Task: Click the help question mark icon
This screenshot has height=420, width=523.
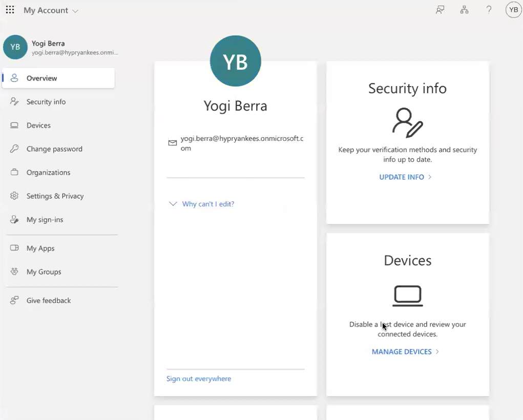Action: [x=489, y=10]
